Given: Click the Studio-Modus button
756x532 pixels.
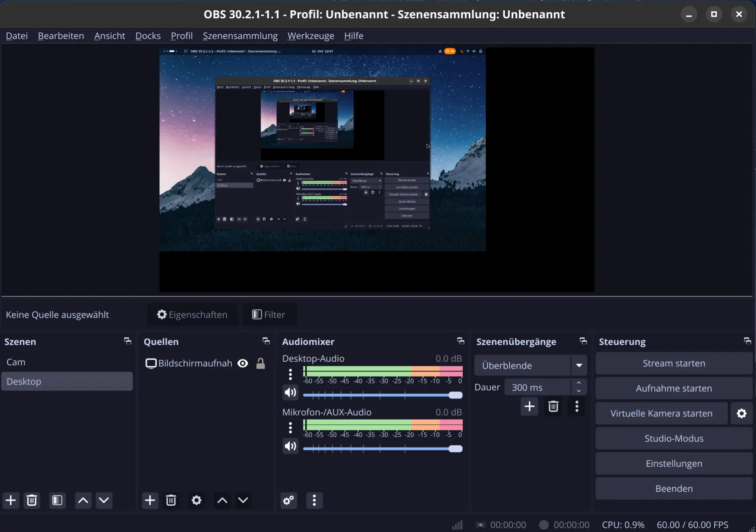Looking at the screenshot, I should [x=674, y=438].
